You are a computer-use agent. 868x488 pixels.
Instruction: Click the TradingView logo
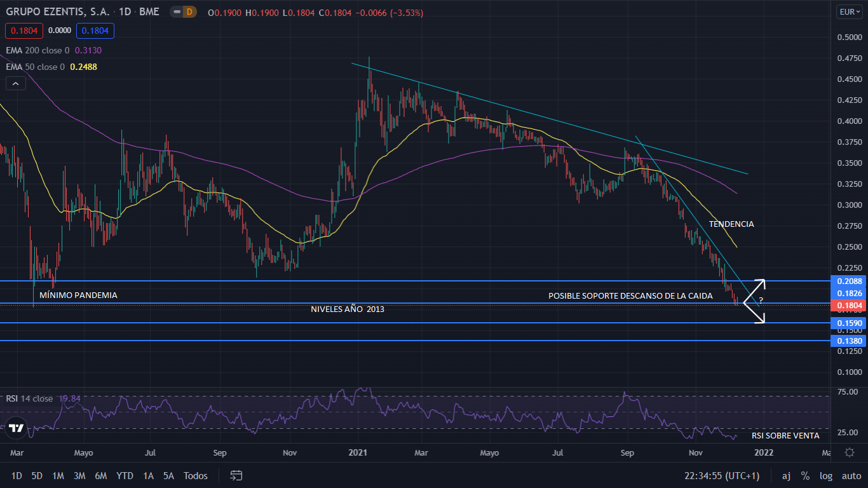point(17,428)
